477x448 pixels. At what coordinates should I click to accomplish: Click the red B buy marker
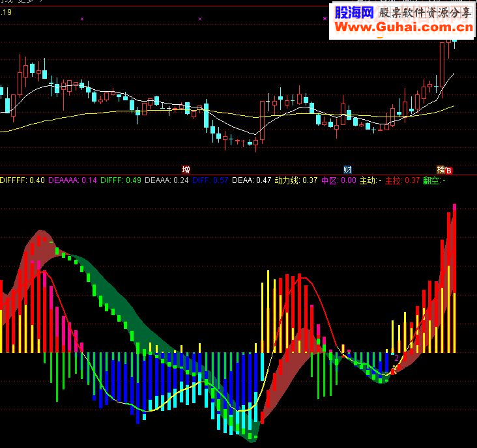[x=449, y=171]
